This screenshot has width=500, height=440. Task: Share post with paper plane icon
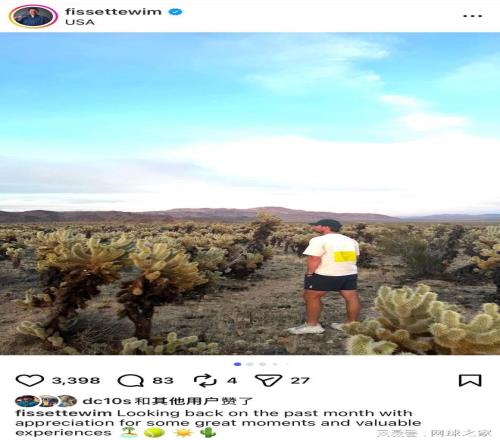(x=268, y=380)
